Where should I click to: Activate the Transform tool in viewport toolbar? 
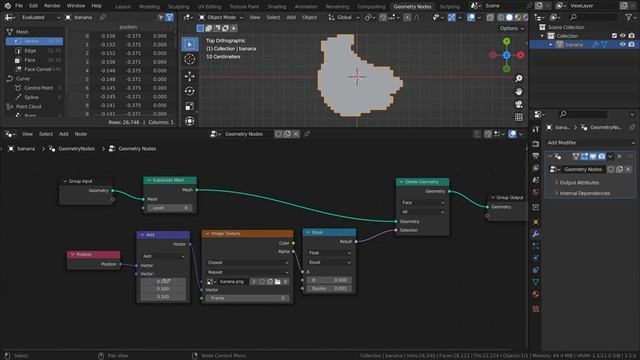tap(189, 121)
